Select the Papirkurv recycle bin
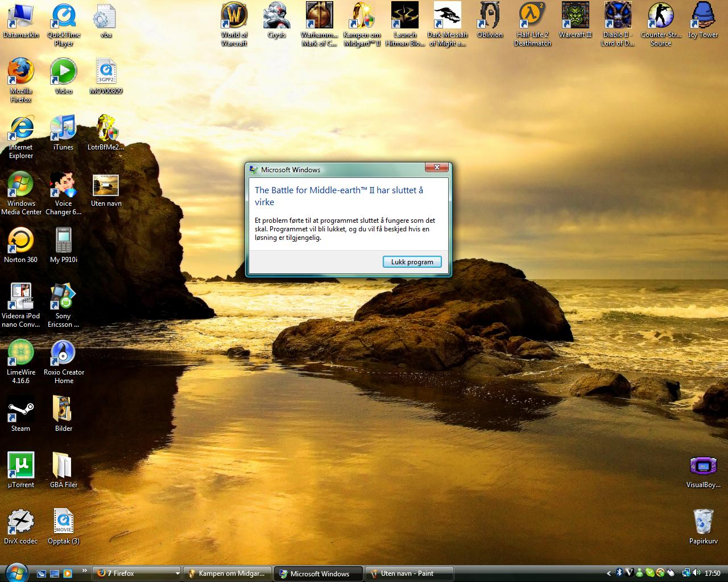Screen dimensions: 728x582 [x=704, y=526]
